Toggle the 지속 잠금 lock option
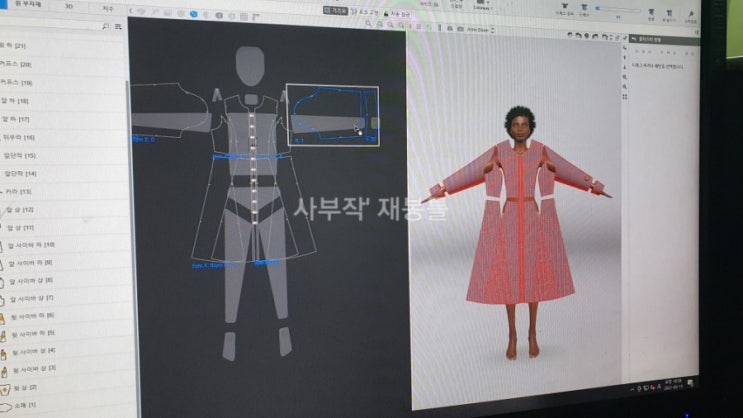This screenshot has height=418, width=743. [397, 14]
